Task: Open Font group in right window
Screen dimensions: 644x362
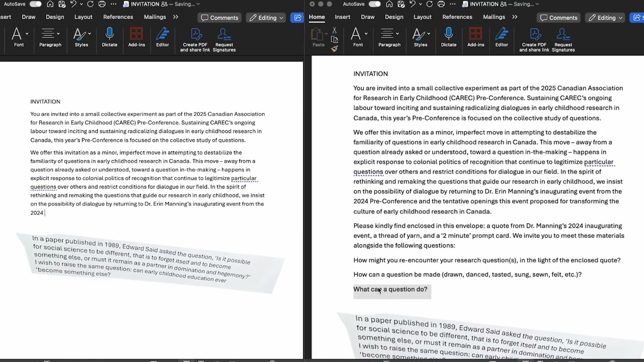Action: pyautogui.click(x=358, y=38)
